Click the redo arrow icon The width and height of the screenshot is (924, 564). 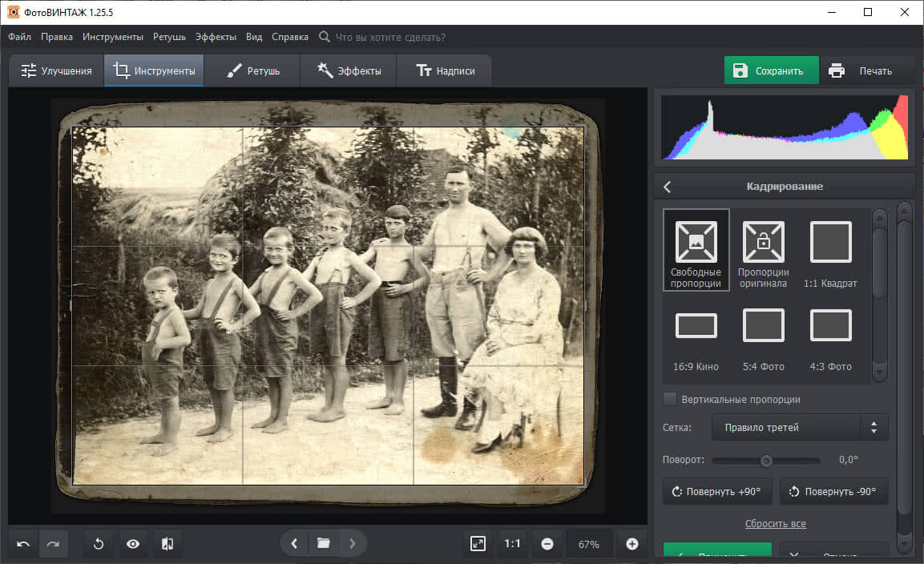53,544
